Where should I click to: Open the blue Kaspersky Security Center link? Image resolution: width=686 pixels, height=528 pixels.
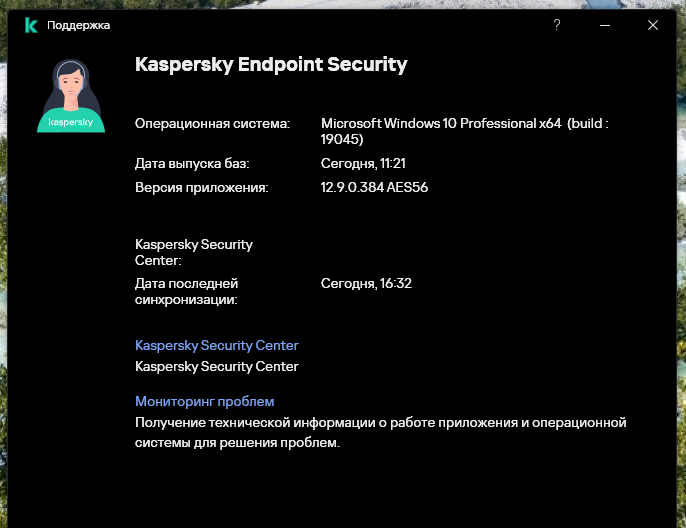[x=217, y=345]
